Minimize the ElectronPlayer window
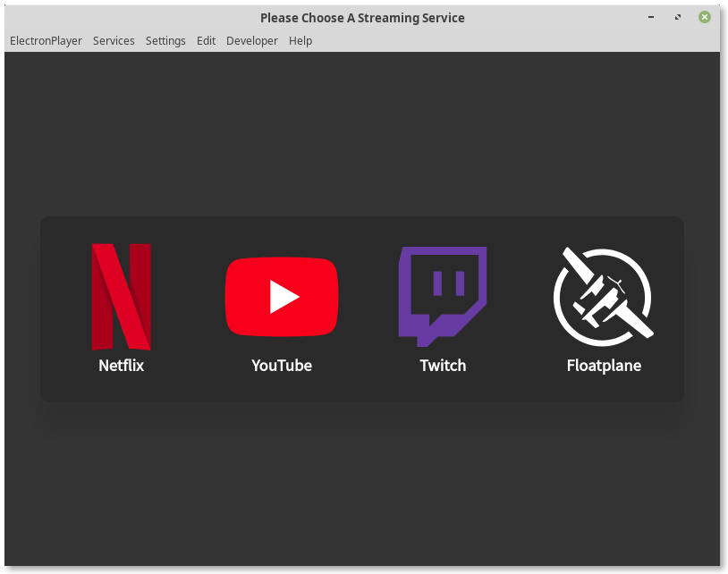The image size is (728, 574). point(651,17)
